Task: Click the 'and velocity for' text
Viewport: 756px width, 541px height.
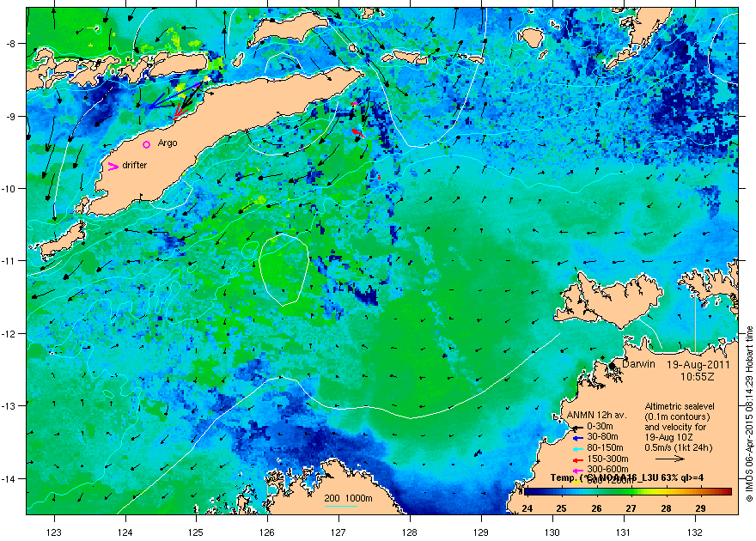Action: (x=675, y=427)
